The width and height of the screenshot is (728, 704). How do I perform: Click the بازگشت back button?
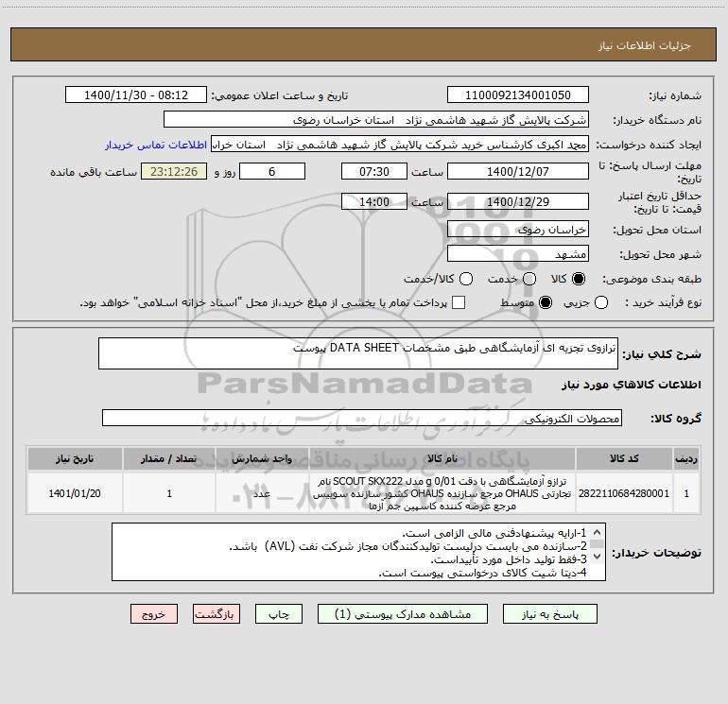click(217, 614)
